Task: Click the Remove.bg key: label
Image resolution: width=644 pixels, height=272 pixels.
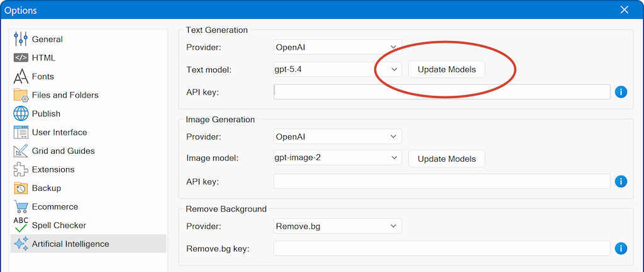Action: (218, 249)
